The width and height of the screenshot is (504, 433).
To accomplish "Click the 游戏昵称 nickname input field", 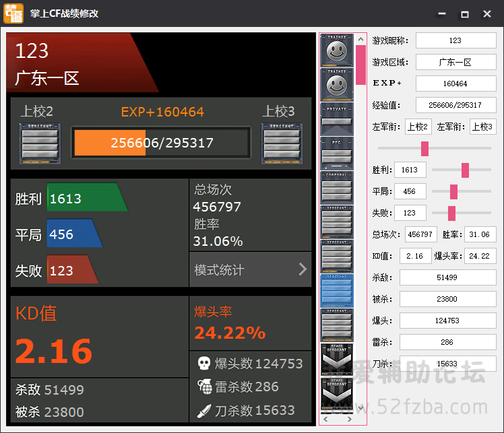I will click(x=455, y=40).
